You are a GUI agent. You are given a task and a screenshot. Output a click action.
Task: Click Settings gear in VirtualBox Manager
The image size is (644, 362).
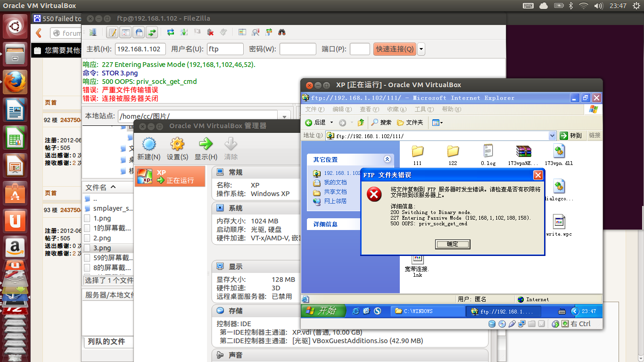177,149
